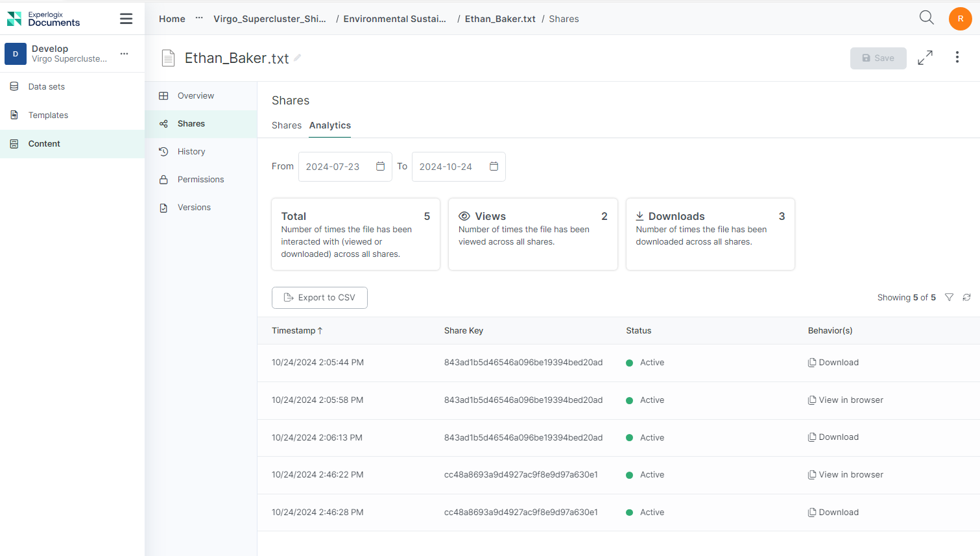Open the Permissions section

[x=201, y=180]
